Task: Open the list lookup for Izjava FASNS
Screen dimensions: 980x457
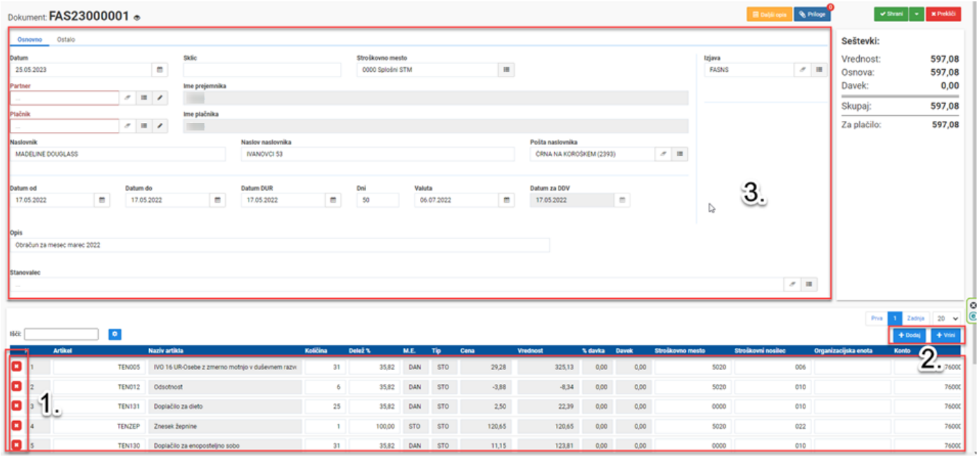Action: coord(818,70)
